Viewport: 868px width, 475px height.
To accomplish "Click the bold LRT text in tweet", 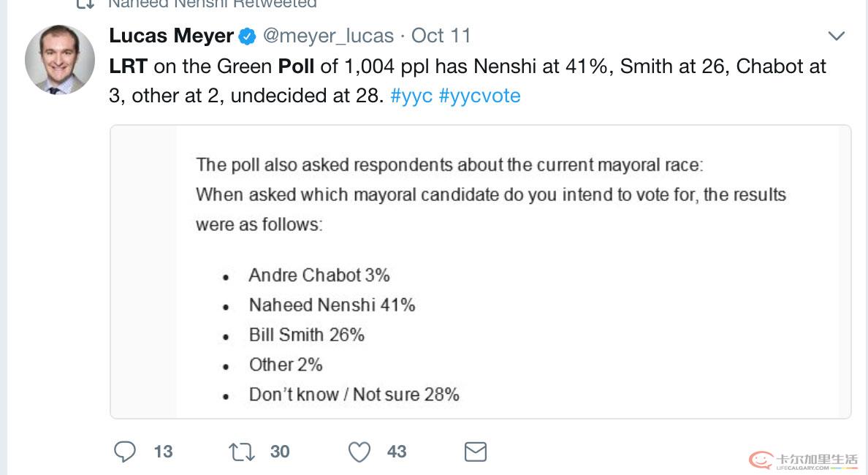I will [128, 66].
